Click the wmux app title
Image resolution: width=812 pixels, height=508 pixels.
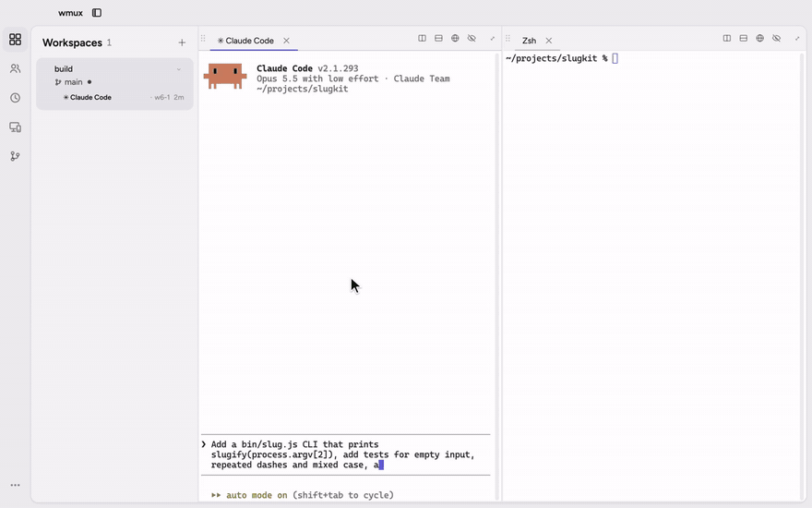tap(70, 13)
